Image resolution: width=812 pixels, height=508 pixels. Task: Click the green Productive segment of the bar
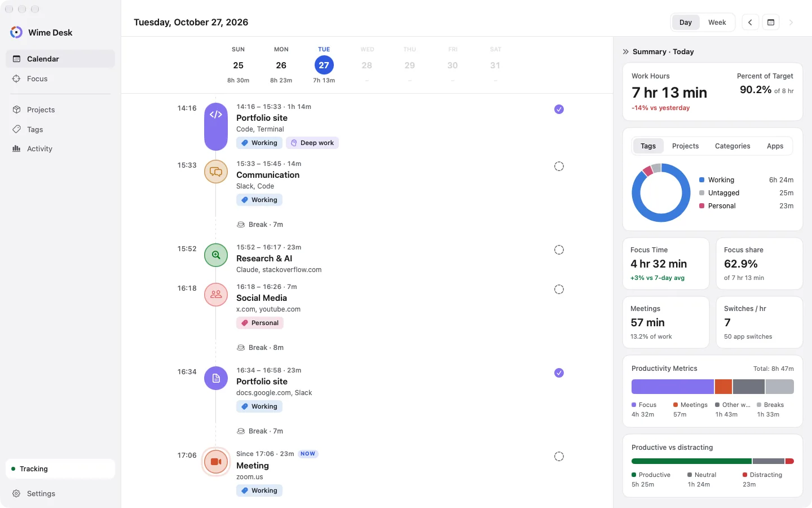[x=691, y=461]
